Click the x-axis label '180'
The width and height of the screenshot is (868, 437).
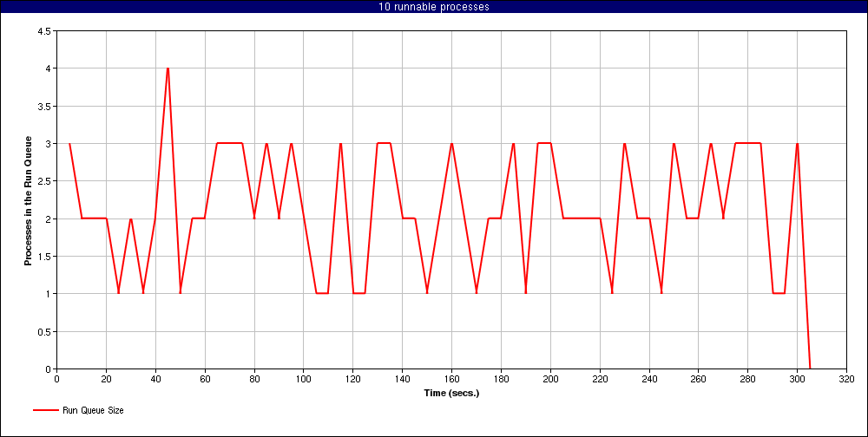(501, 379)
